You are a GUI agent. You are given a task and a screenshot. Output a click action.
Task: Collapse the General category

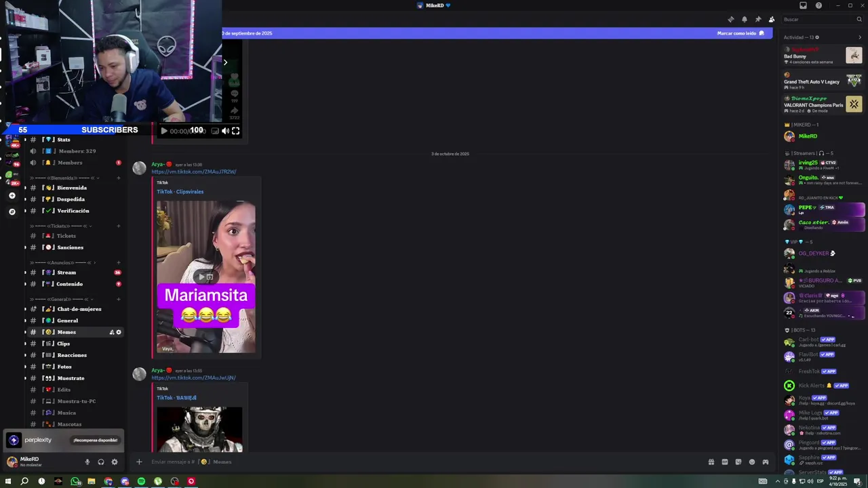click(61, 300)
